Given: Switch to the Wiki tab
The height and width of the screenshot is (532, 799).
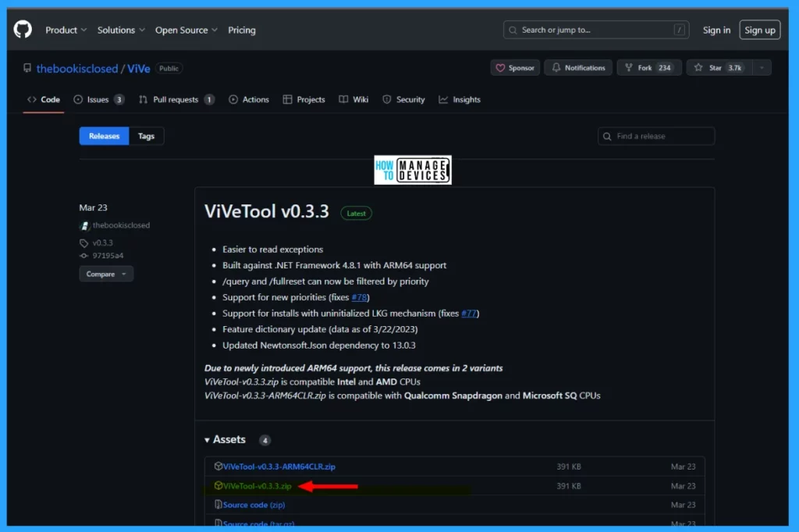Looking at the screenshot, I should click(x=353, y=99).
